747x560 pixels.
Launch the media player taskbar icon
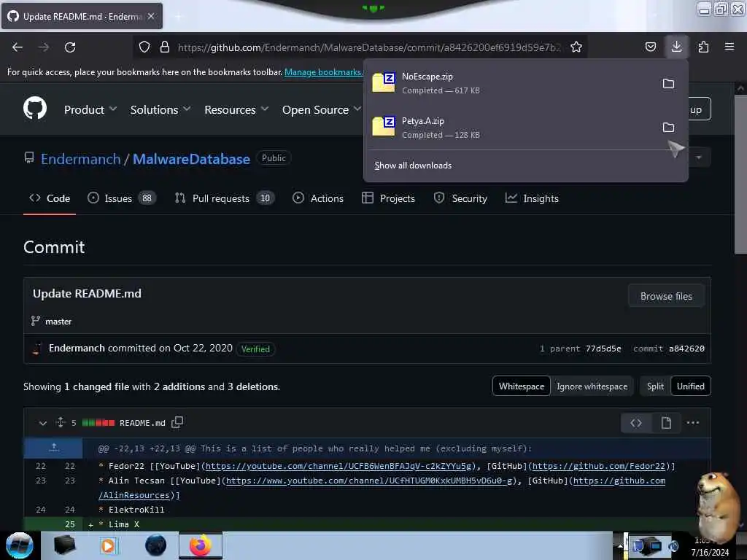tap(108, 545)
